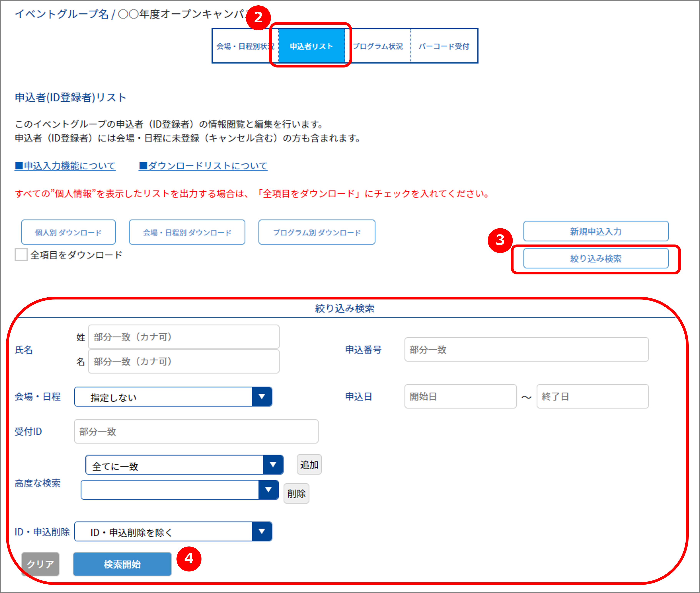Click the プログラム別ダウンロード button
700x593 pixels.
tap(317, 232)
